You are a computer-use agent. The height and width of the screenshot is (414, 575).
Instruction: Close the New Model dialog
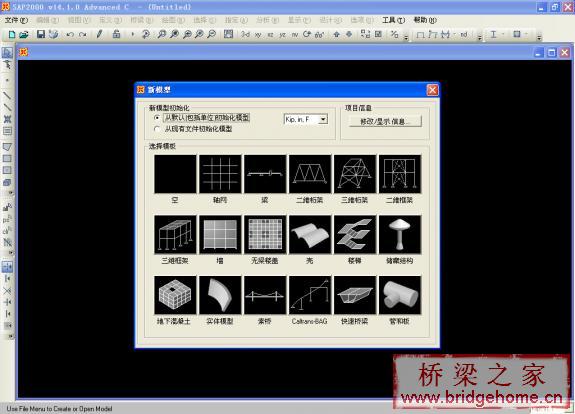point(433,90)
